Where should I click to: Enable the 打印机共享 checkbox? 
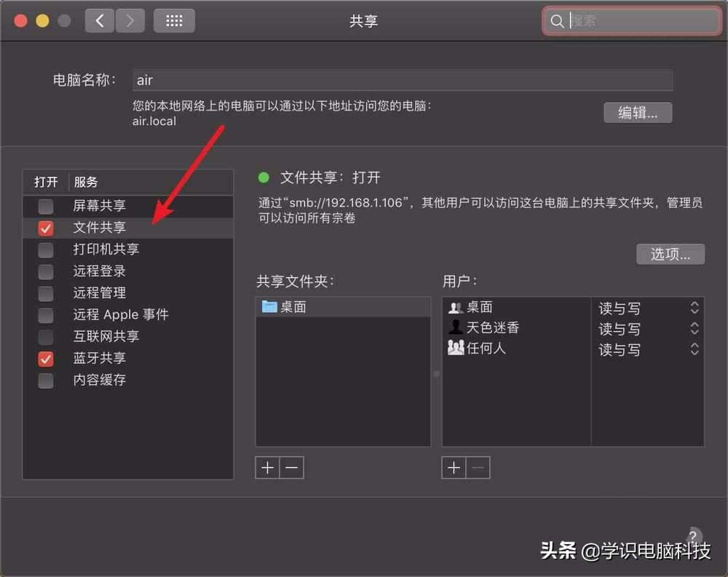click(x=45, y=250)
